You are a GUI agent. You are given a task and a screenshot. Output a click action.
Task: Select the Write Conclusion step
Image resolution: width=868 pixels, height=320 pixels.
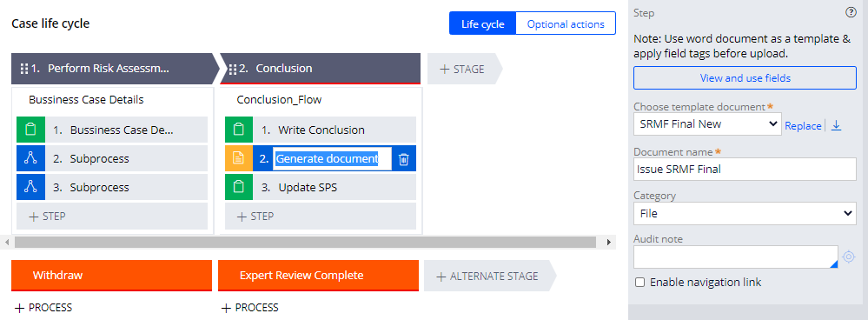point(321,130)
